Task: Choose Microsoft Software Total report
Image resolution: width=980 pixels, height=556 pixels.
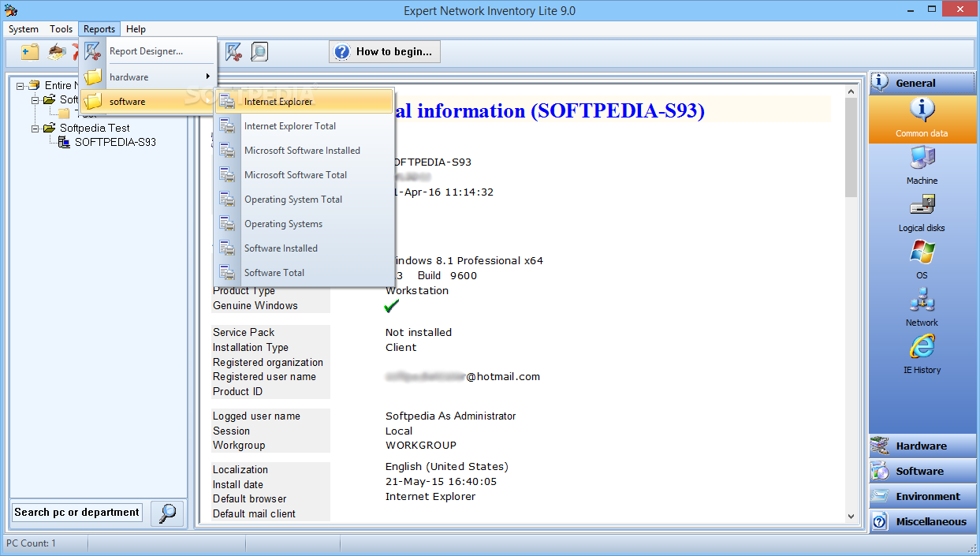Action: pos(304,175)
